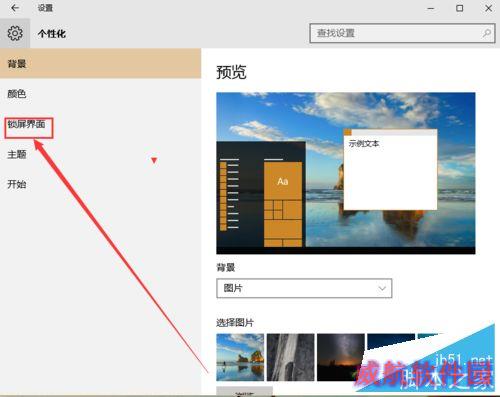Switch to the 主题 section
The height and width of the screenshot is (397, 500).
17,154
